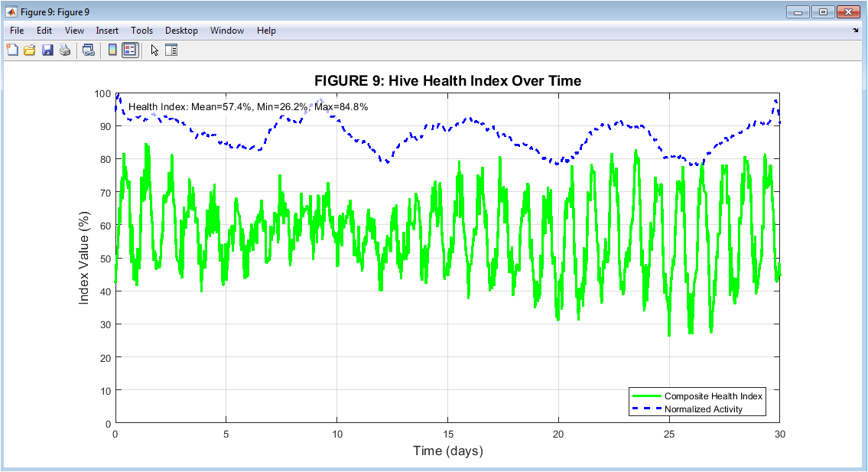Click the Link Plot icon
The height and width of the screenshot is (472, 868).
point(89,50)
